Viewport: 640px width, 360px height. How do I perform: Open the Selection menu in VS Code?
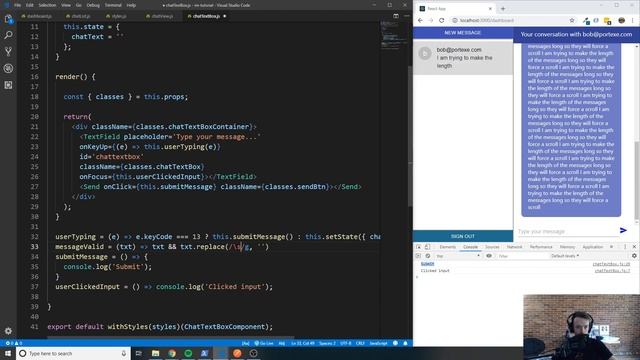click(x=47, y=5)
